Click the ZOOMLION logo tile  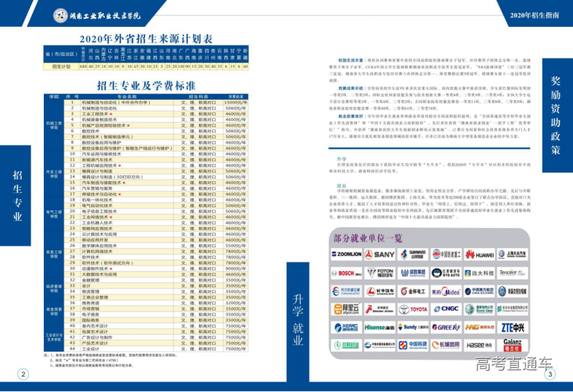(x=346, y=254)
